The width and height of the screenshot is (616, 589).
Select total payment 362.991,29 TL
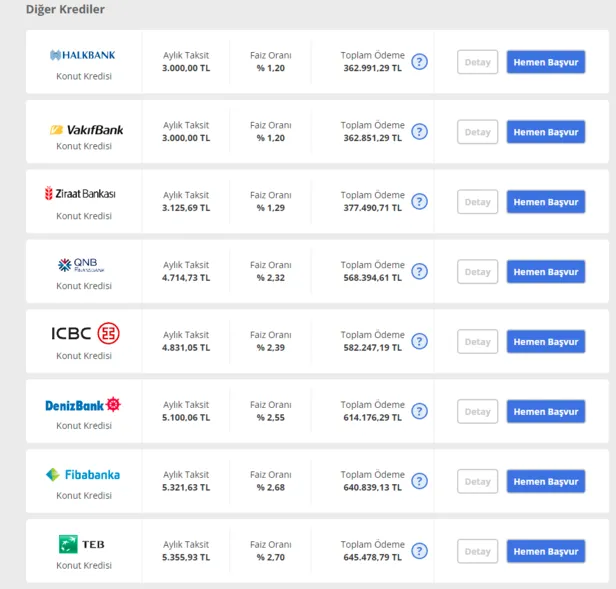coord(372,68)
